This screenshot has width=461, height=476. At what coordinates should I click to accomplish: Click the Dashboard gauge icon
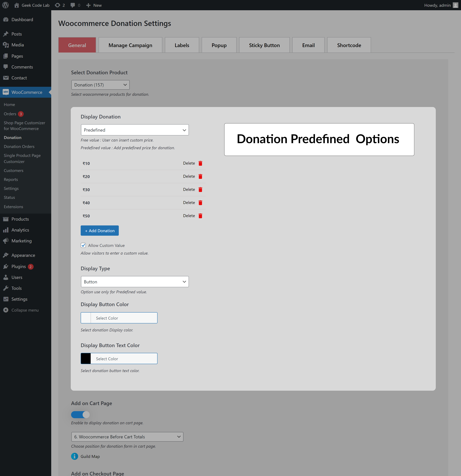point(6,19)
